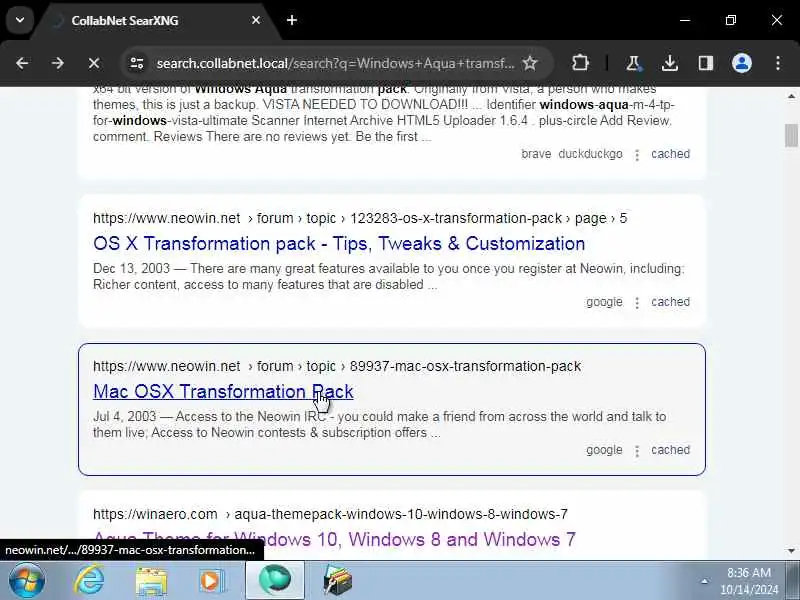The image size is (800, 600).
Task: Open the 'Mac OSX Transformation Pack' result
Action: coord(223,392)
